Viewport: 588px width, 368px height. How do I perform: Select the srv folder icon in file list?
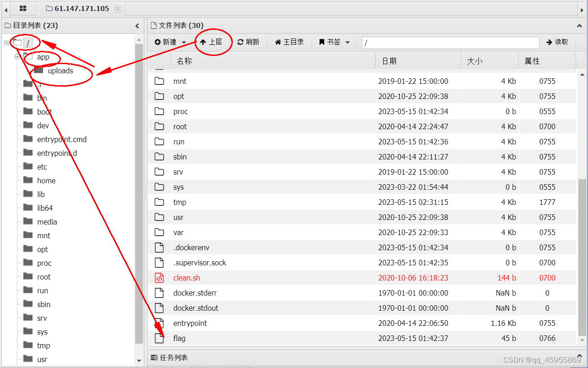[159, 172]
